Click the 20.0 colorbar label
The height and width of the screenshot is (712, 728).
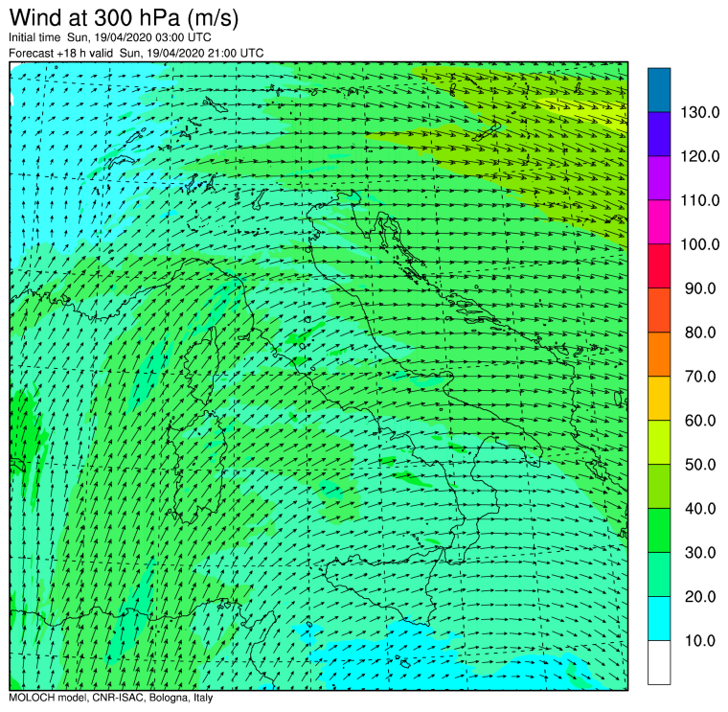pos(700,596)
